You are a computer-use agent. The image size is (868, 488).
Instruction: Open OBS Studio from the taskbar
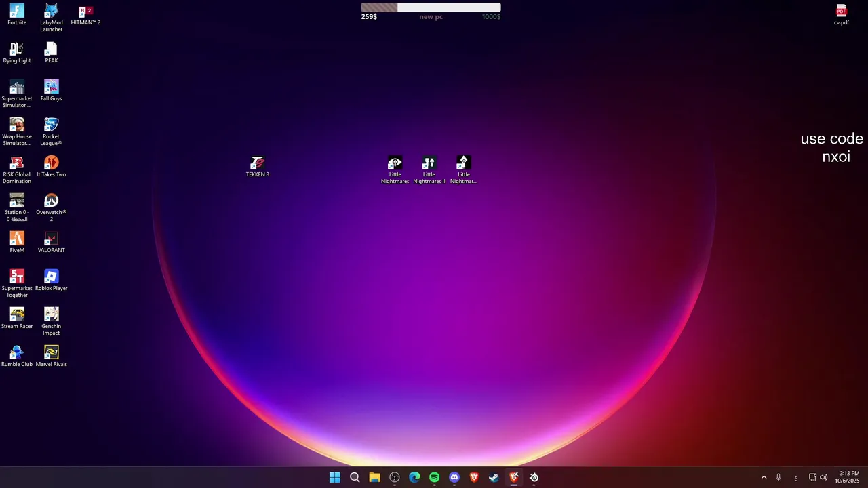[395, 477]
